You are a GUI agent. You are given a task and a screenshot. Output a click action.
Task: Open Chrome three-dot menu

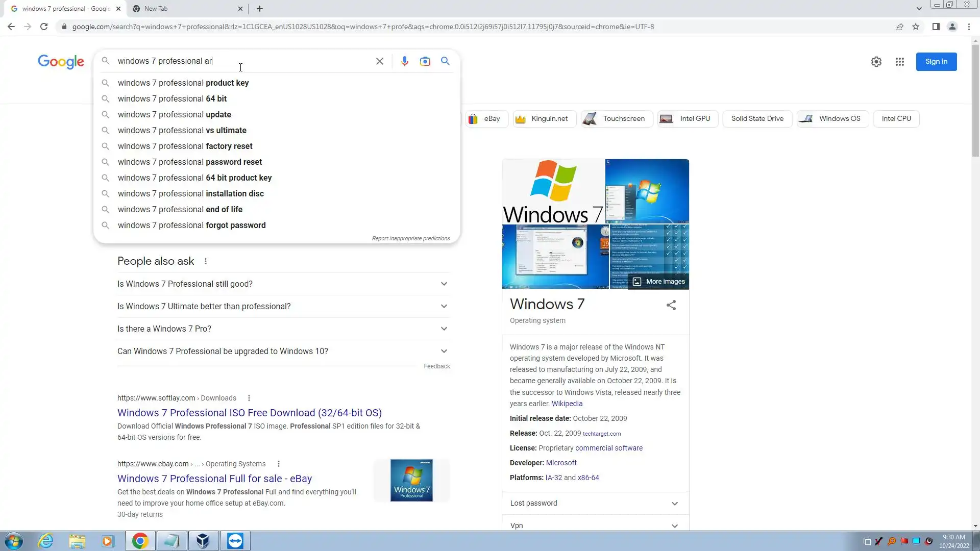pyautogui.click(x=969, y=27)
